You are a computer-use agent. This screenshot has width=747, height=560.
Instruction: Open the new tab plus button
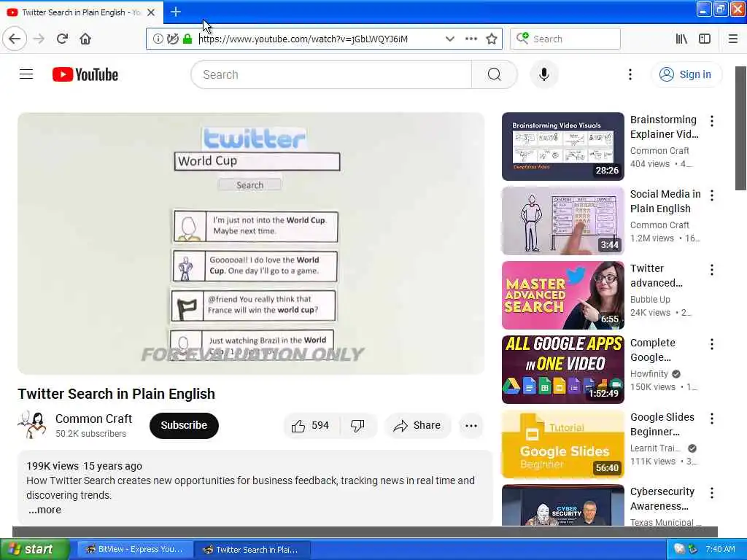176,12
